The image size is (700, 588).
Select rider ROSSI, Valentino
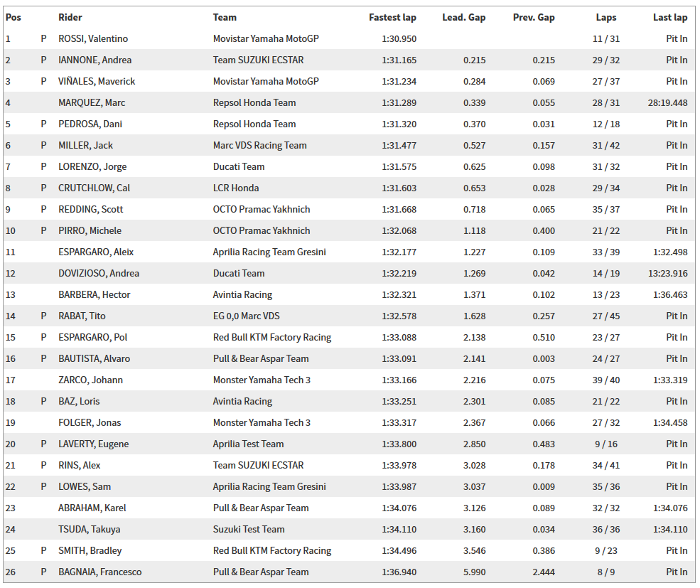pyautogui.click(x=93, y=38)
